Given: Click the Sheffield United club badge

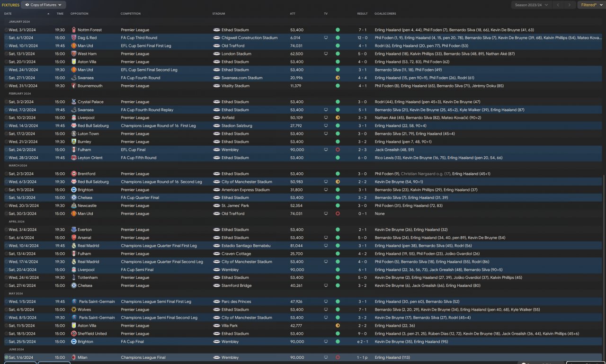Looking at the screenshot, I should pyautogui.click(x=74, y=333).
